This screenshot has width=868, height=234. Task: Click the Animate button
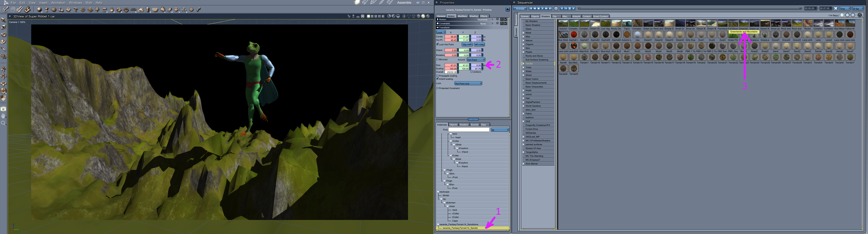[520, 8]
